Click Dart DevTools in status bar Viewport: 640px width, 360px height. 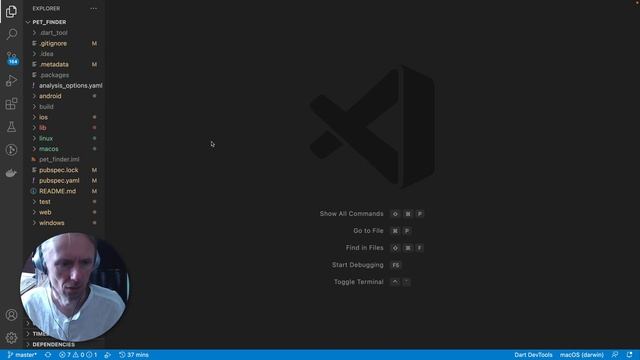533,355
